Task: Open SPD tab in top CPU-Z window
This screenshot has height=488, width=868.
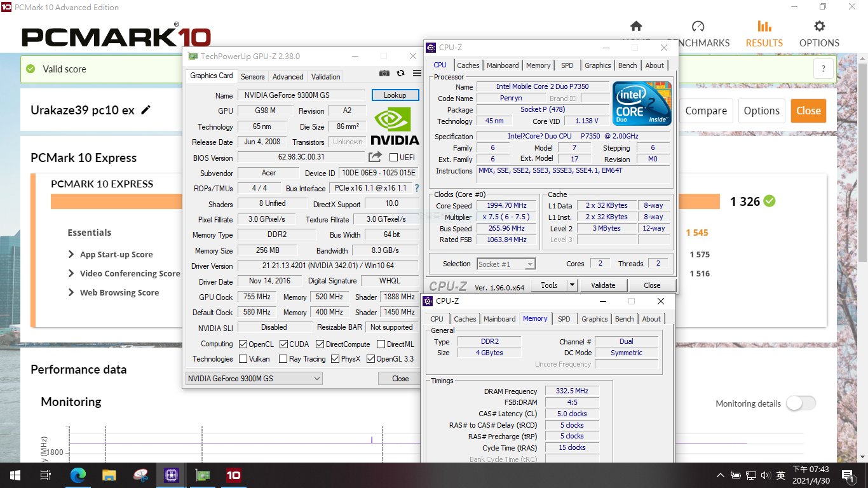Action: pos(567,65)
